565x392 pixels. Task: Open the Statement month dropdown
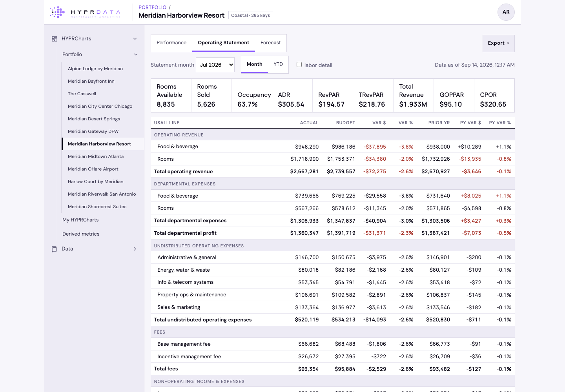(215, 65)
